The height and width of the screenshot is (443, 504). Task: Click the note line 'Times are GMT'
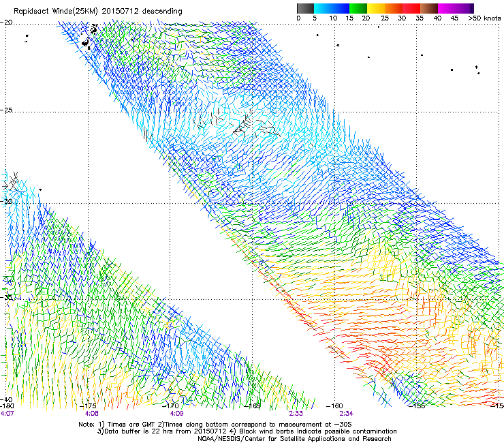(x=130, y=425)
